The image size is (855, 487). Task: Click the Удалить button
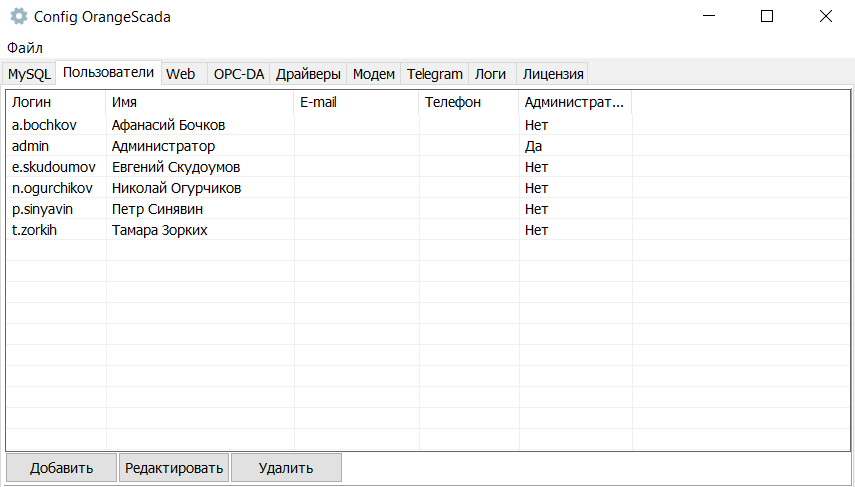click(286, 468)
